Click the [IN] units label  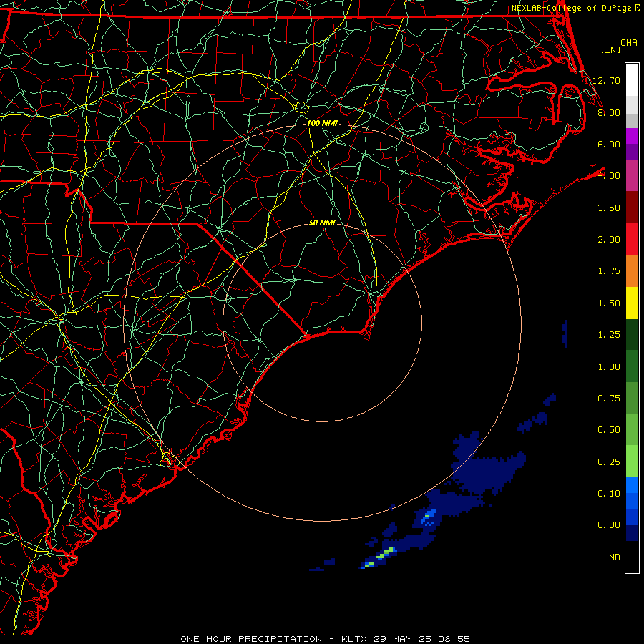click(x=610, y=49)
